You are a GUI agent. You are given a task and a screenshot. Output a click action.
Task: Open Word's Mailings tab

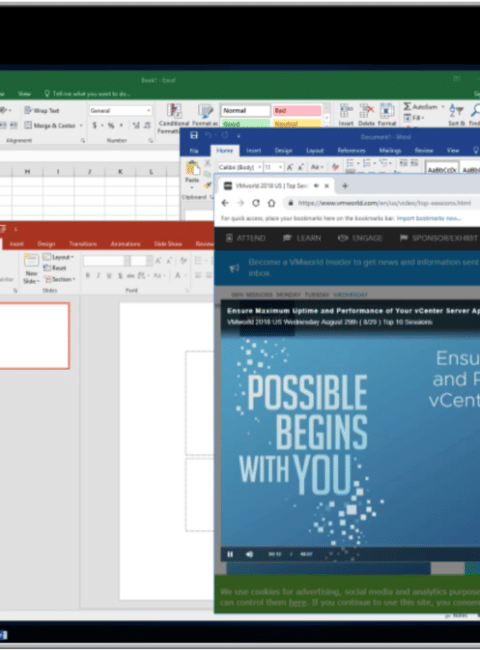390,150
